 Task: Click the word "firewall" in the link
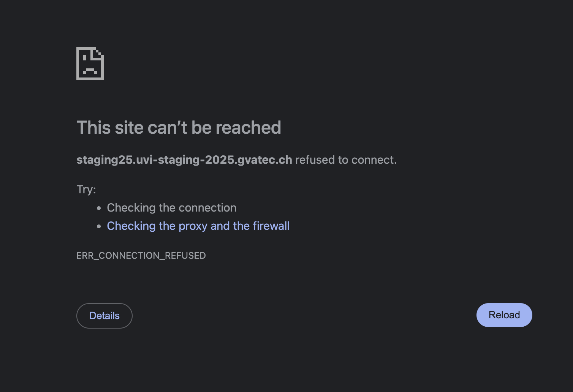tap(271, 226)
